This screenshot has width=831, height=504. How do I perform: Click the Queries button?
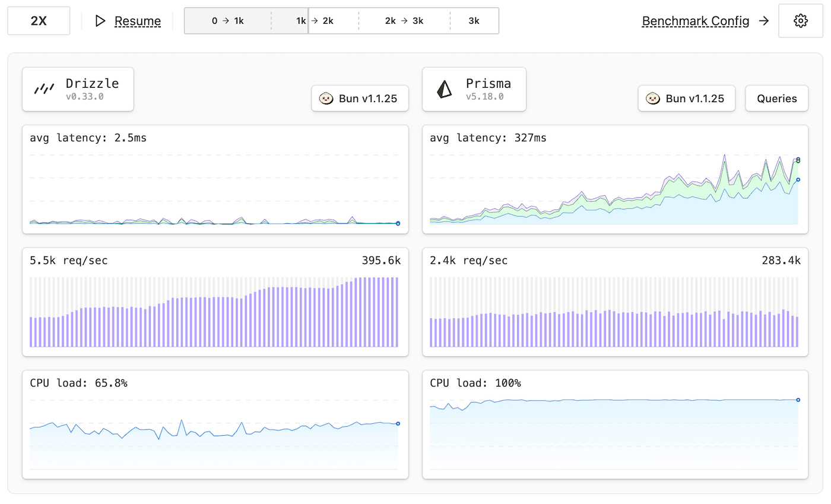pos(776,99)
